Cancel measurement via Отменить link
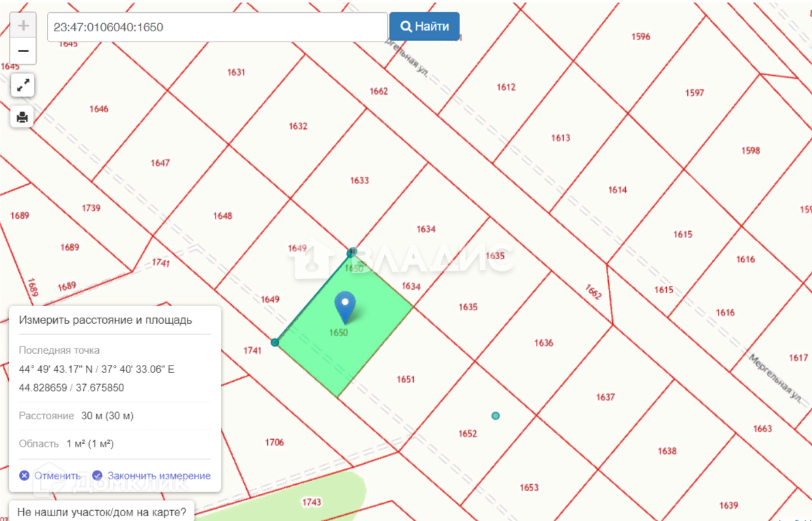The image size is (812, 521). point(50,475)
